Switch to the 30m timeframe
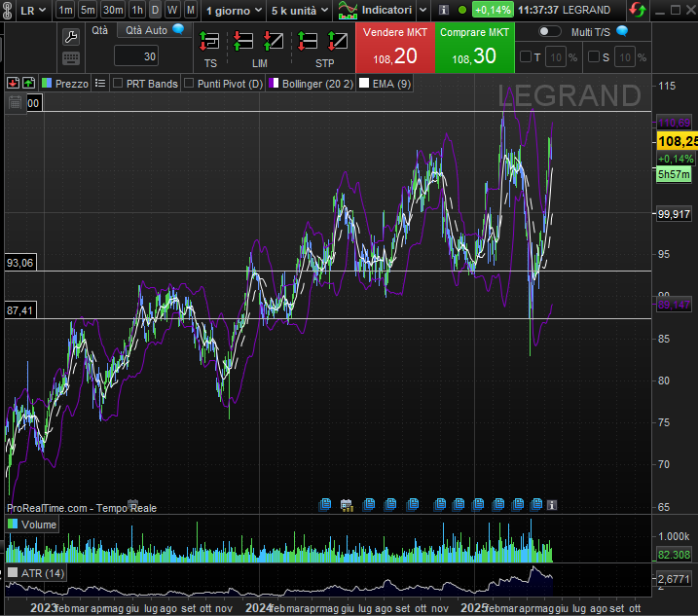 point(113,10)
